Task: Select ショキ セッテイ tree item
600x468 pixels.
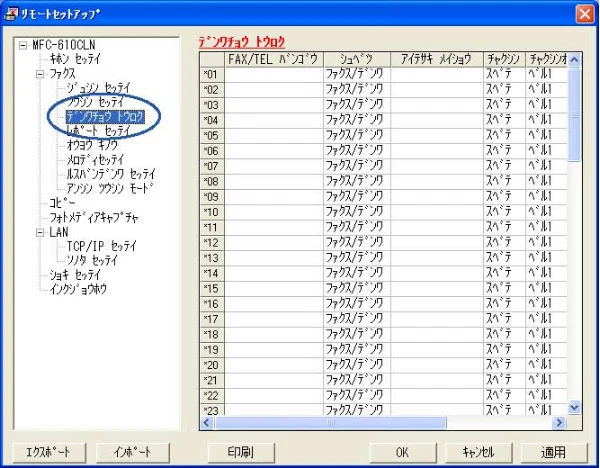Action: pyautogui.click(x=75, y=275)
